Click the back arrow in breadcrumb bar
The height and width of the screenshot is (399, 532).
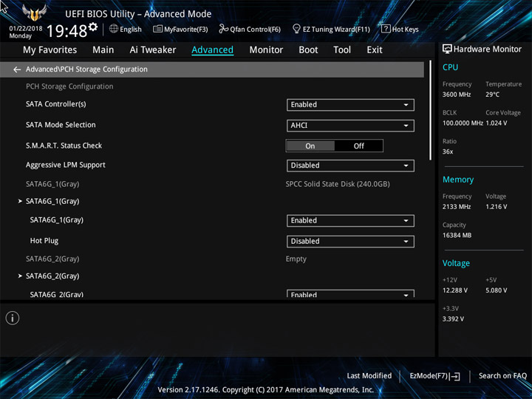pyautogui.click(x=17, y=69)
